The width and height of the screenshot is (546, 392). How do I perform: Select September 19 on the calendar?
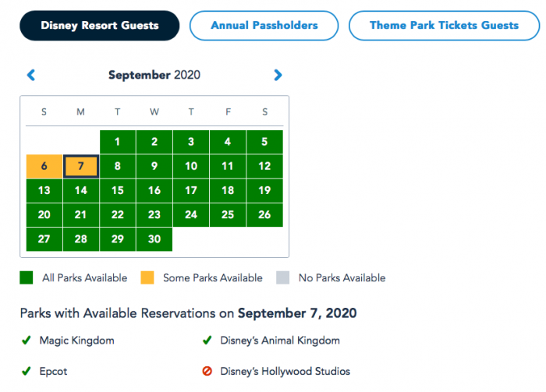click(264, 190)
